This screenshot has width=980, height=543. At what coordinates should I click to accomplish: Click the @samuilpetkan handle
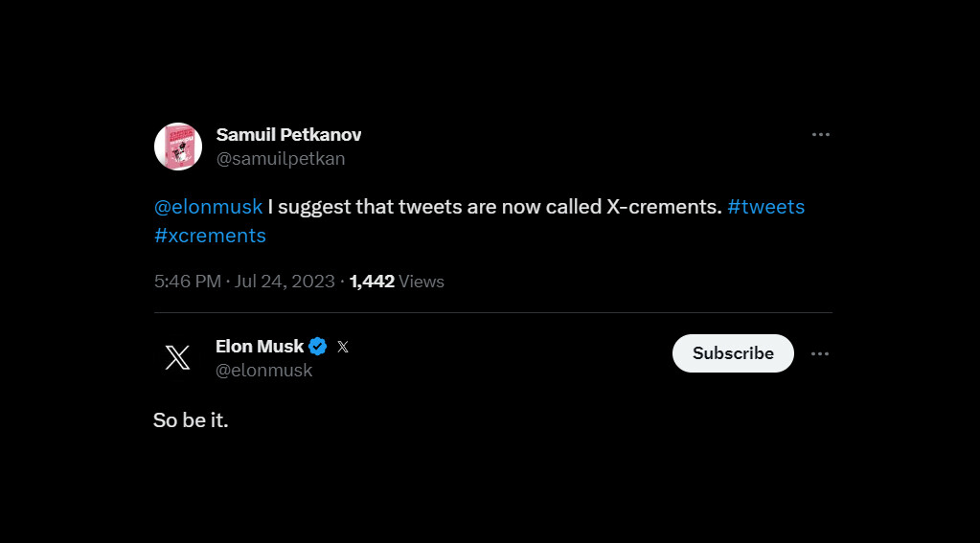pyautogui.click(x=281, y=159)
